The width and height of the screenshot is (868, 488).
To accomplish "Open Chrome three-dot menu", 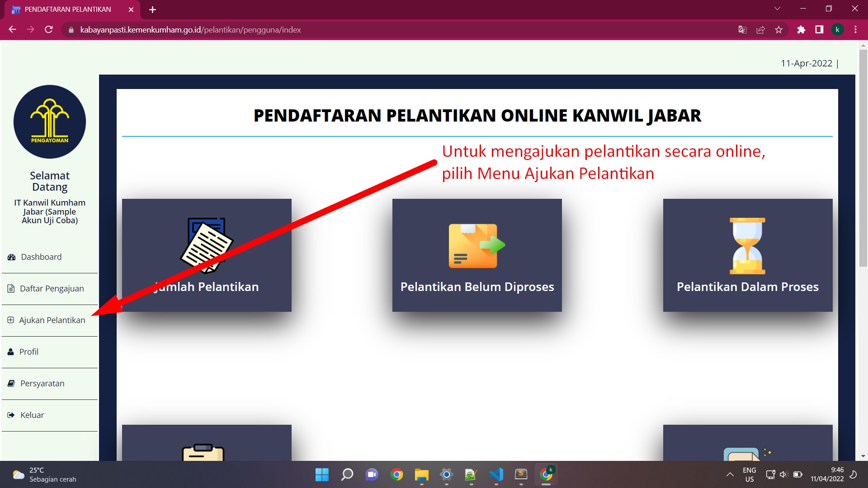I will pos(855,30).
